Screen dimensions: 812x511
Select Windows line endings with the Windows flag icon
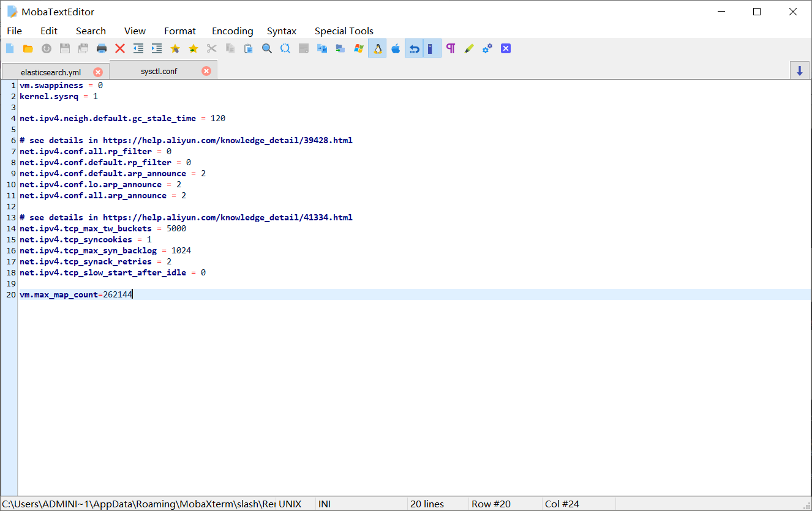[359, 48]
